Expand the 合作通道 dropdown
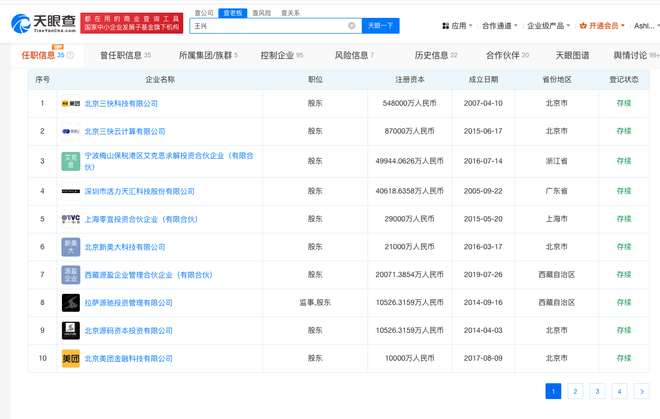 point(500,26)
